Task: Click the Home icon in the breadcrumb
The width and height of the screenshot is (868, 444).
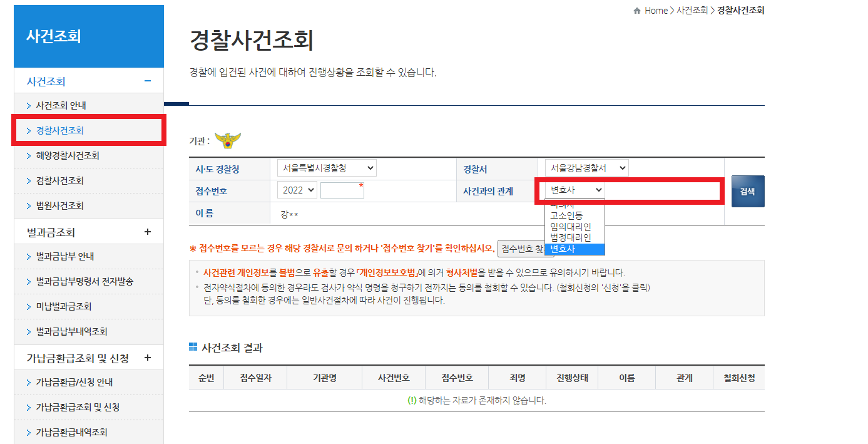Action: 637,11
